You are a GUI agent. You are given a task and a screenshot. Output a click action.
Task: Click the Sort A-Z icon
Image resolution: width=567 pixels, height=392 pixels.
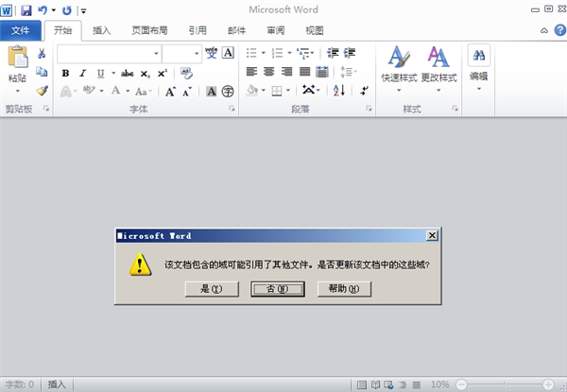coord(339,91)
